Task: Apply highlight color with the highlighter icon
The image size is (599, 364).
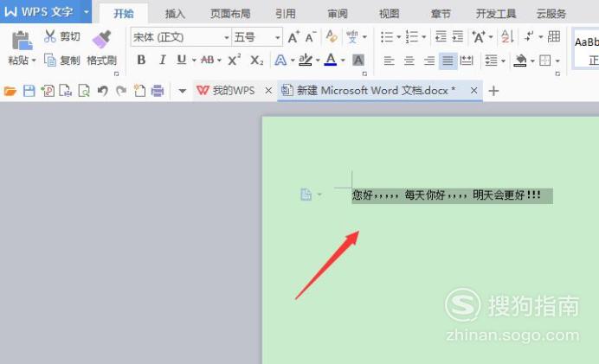Action: [x=306, y=60]
